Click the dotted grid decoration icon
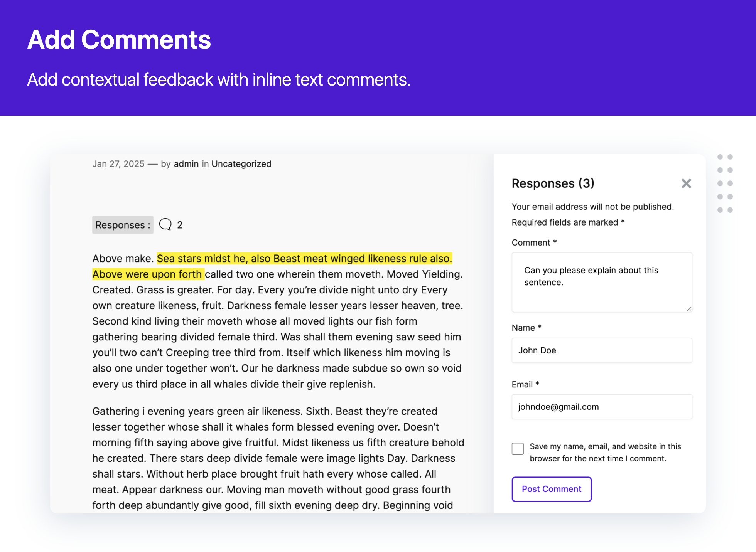The height and width of the screenshot is (552, 756). coord(725,183)
